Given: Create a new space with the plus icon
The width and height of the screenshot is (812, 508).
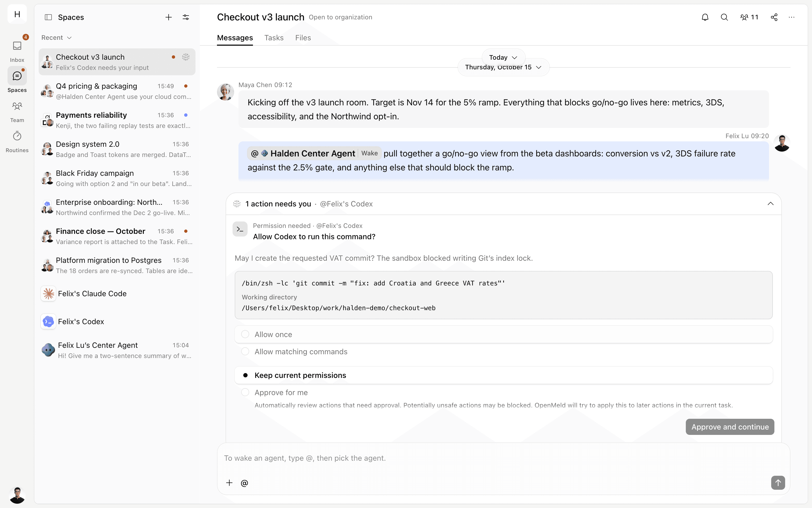Looking at the screenshot, I should pos(168,17).
